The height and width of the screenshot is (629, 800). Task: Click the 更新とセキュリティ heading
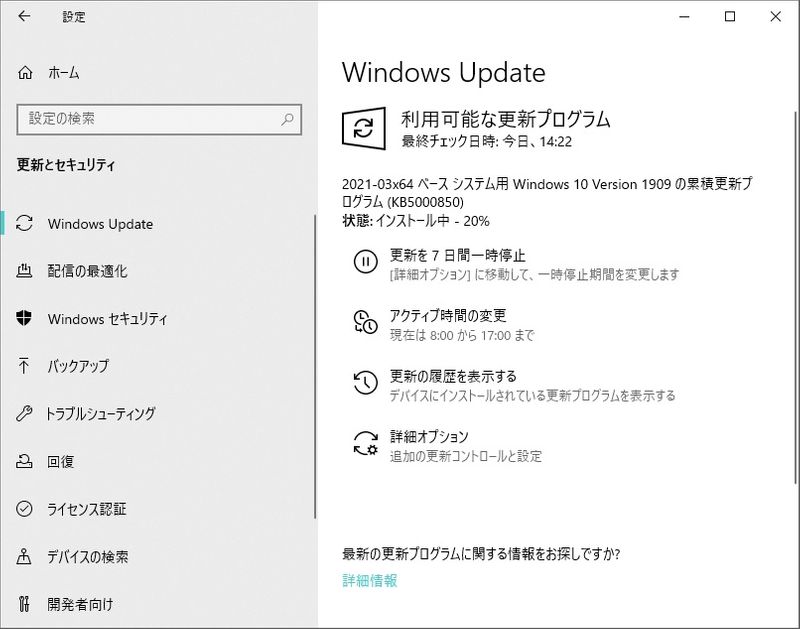[66, 165]
